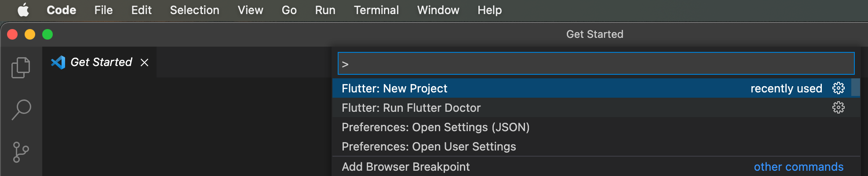Select Add Browser Breakpoint command
The width and height of the screenshot is (868, 176).
[405, 167]
